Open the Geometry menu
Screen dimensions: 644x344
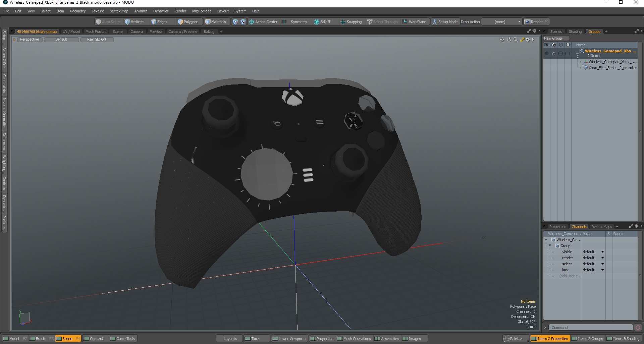click(x=77, y=11)
